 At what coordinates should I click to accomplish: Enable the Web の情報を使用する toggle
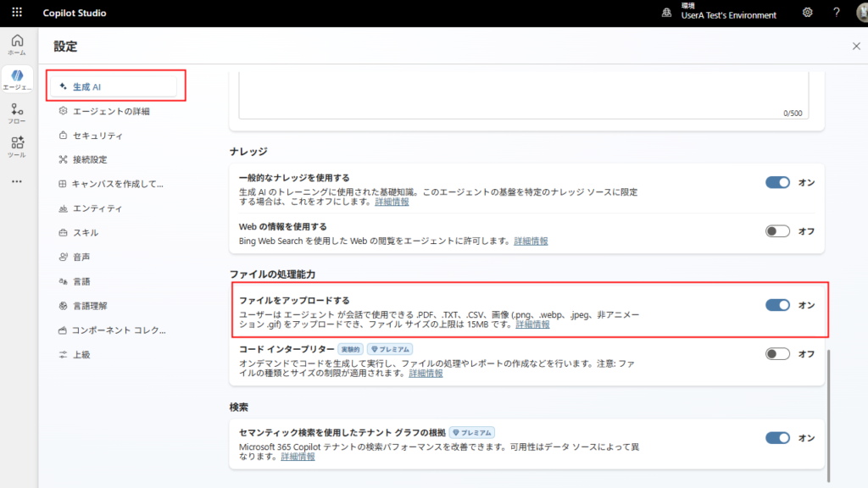pyautogui.click(x=776, y=230)
